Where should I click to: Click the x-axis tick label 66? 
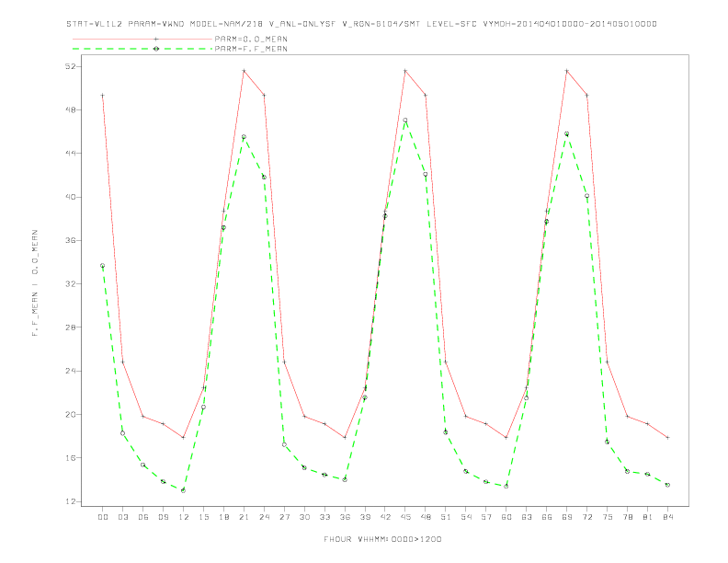[547, 517]
